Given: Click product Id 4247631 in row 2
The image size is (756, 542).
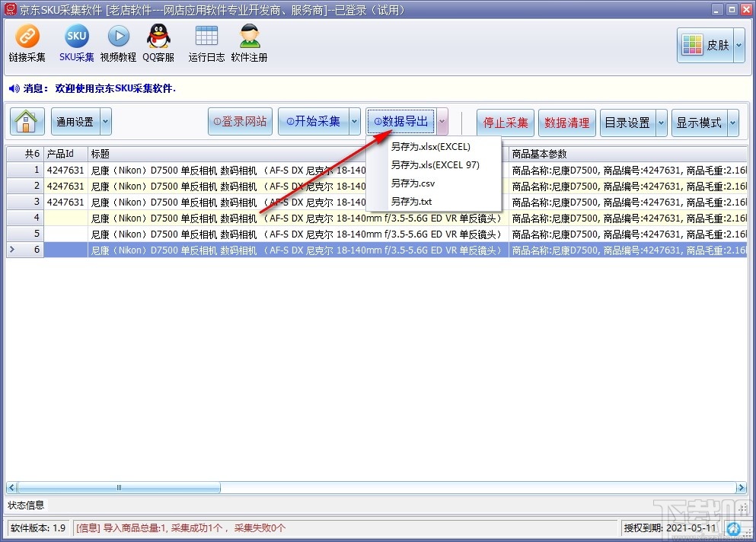Looking at the screenshot, I should coord(65,186).
